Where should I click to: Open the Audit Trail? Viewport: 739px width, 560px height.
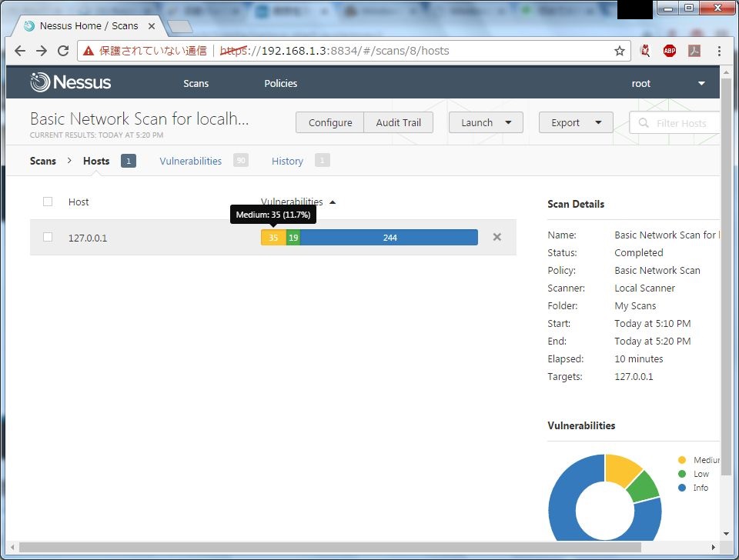(x=398, y=122)
